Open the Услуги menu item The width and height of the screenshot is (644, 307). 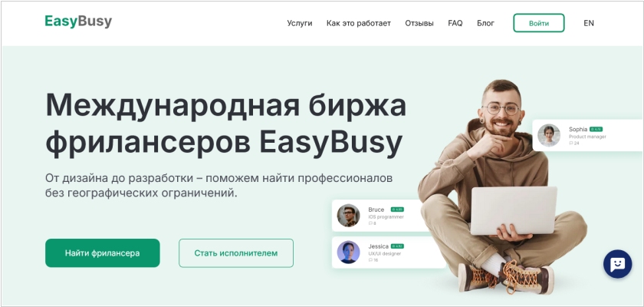(300, 24)
